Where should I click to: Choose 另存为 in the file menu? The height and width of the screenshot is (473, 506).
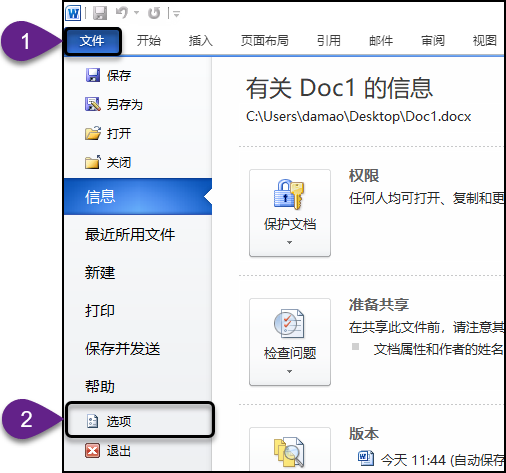pos(114,105)
